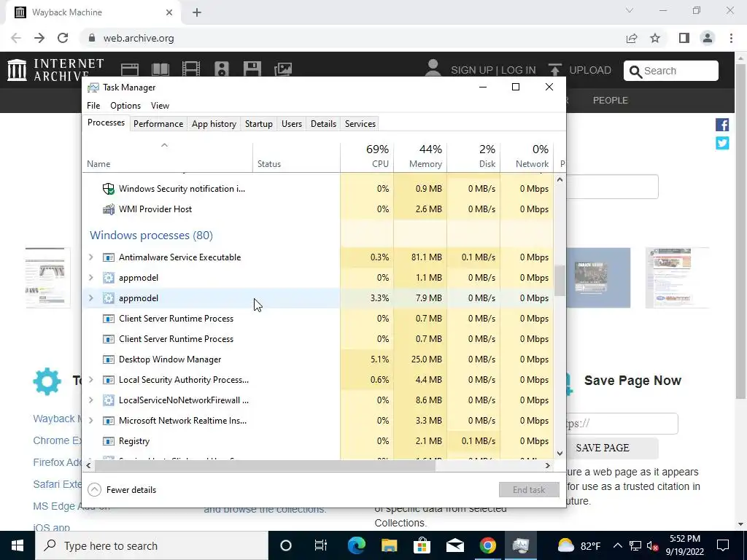Image resolution: width=747 pixels, height=560 pixels.
Task: Click the user avatar icon beside SIGN UP
Action: pyautogui.click(x=433, y=69)
